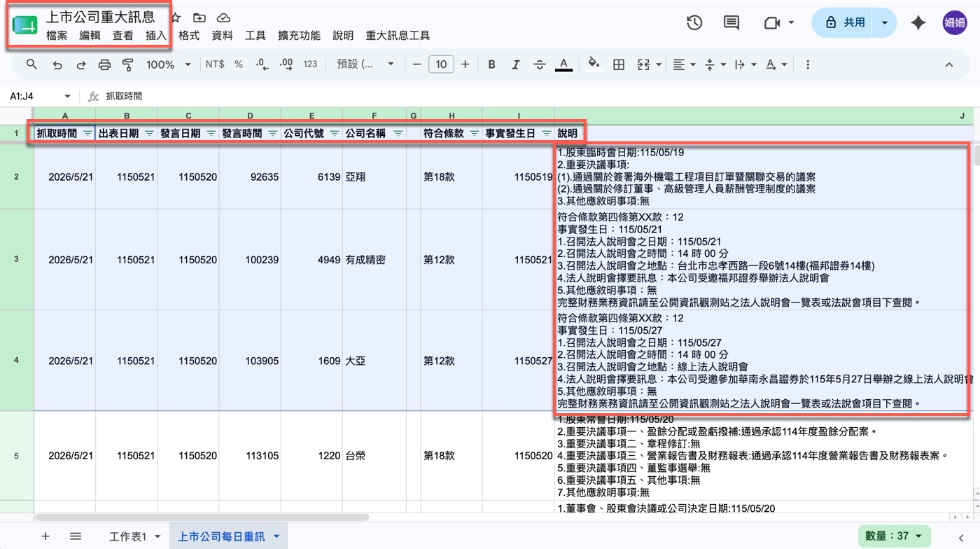Check the cloud saved status icon
This screenshot has height=549, width=980.
[x=223, y=18]
